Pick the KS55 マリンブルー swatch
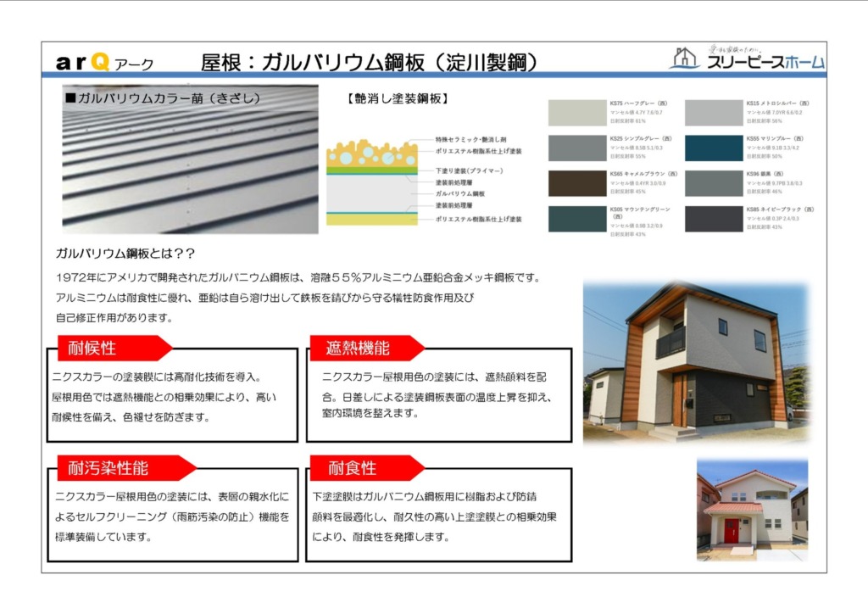The image size is (868, 614). pos(714,148)
